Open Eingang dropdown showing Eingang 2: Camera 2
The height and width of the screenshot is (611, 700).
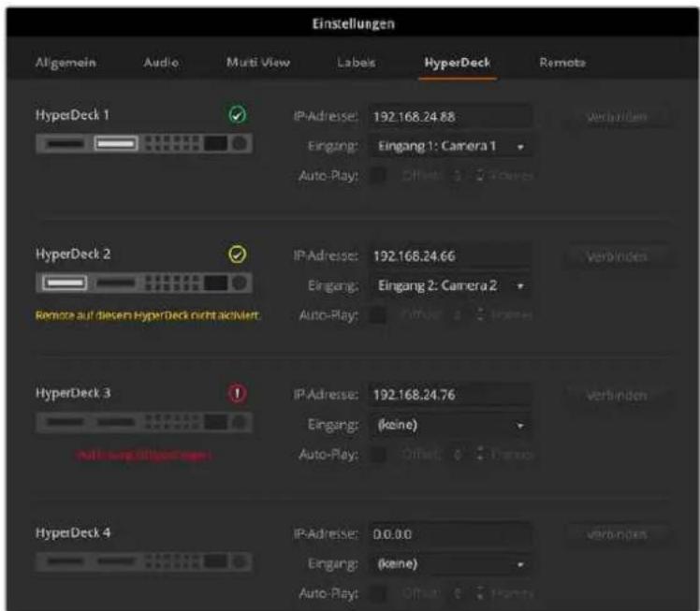450,285
